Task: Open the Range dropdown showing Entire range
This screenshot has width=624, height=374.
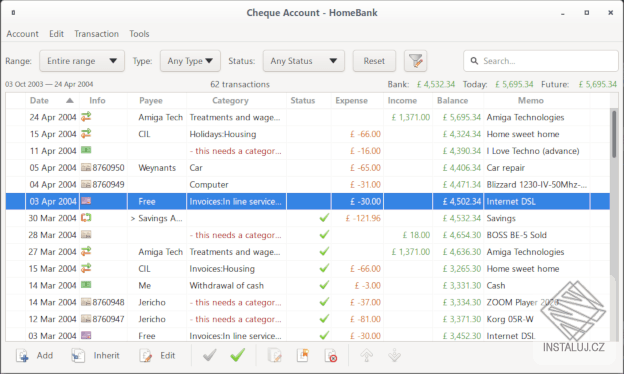Action: [82, 61]
